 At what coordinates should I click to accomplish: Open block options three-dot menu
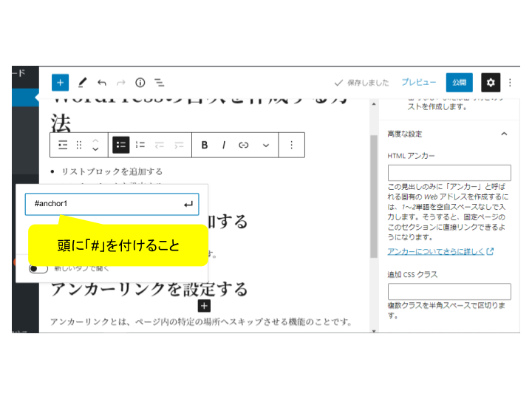pyautogui.click(x=292, y=145)
